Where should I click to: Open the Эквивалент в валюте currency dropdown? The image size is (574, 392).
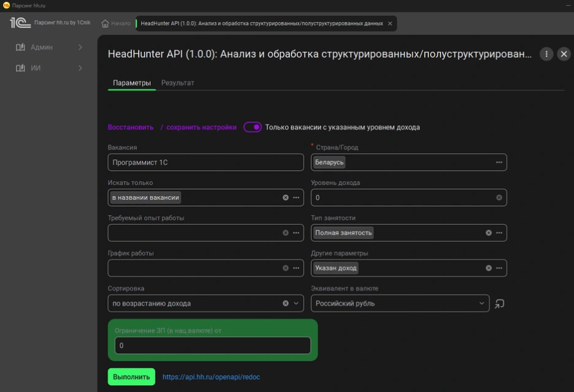click(x=481, y=303)
